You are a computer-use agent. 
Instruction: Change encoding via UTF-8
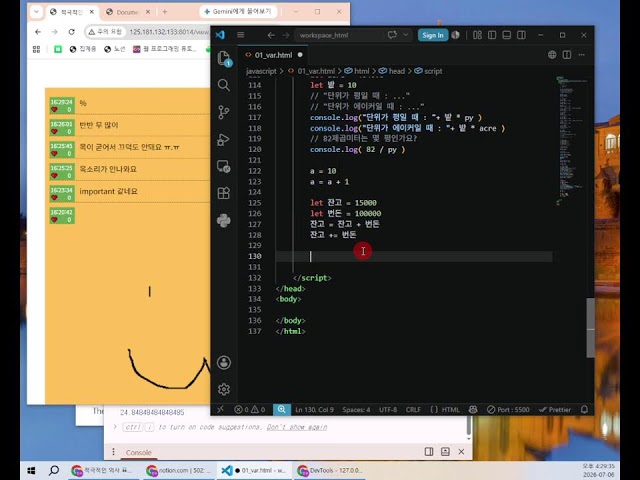pos(388,409)
